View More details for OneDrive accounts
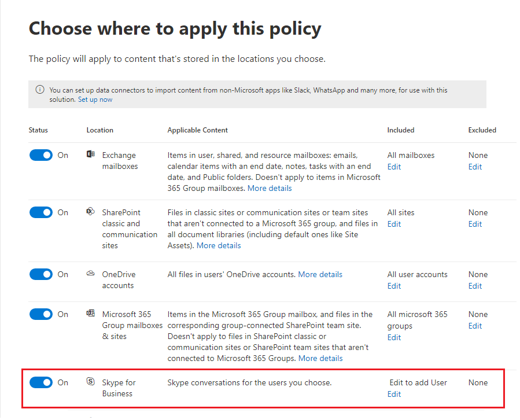 pyautogui.click(x=320, y=274)
